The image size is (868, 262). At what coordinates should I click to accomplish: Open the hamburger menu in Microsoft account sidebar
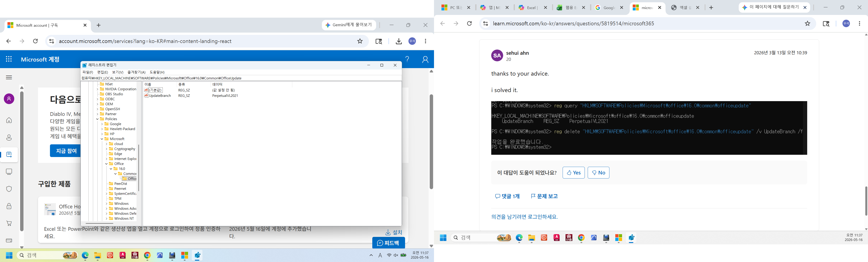pyautogui.click(x=9, y=78)
